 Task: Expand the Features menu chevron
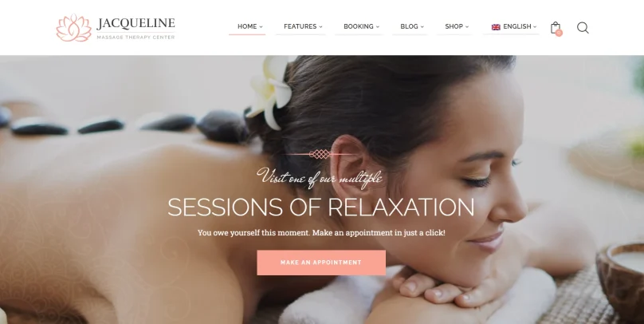tap(320, 26)
